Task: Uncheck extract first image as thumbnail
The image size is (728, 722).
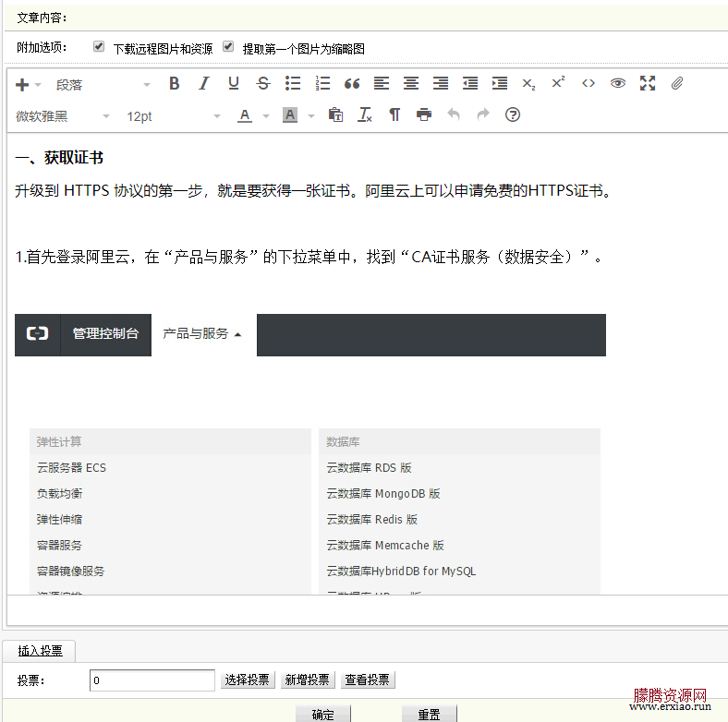Action: point(228,46)
